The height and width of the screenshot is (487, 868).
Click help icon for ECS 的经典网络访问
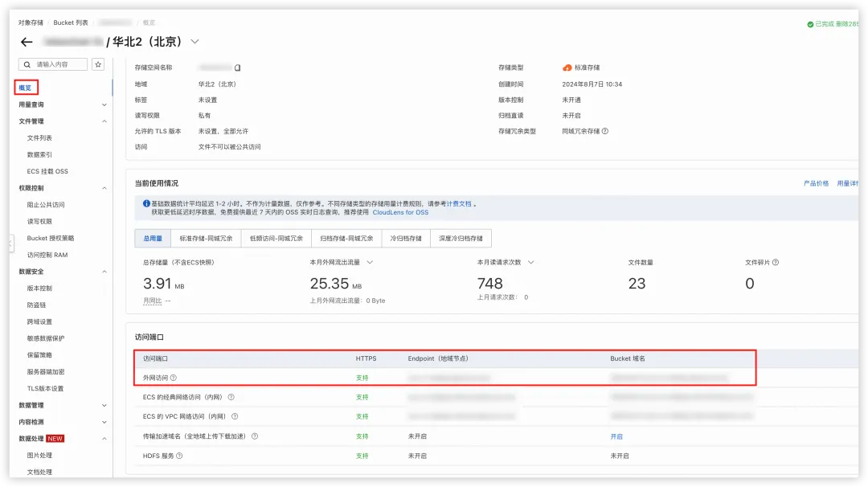tap(231, 397)
